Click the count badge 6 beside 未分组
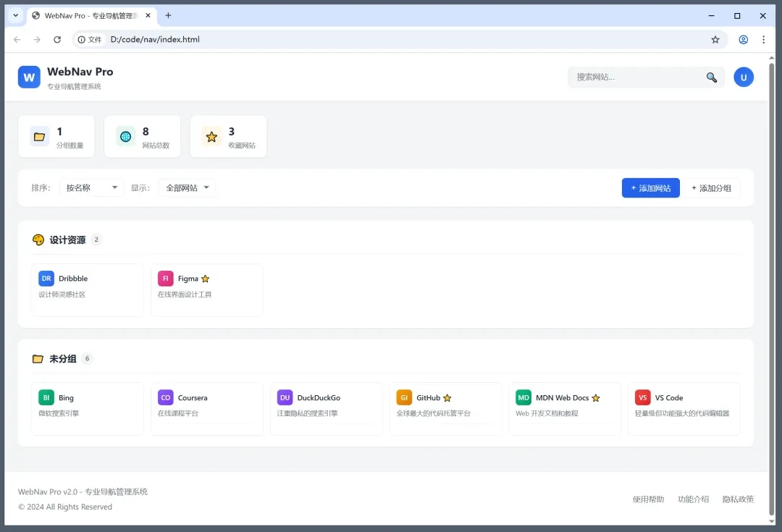782x532 pixels. [88, 358]
